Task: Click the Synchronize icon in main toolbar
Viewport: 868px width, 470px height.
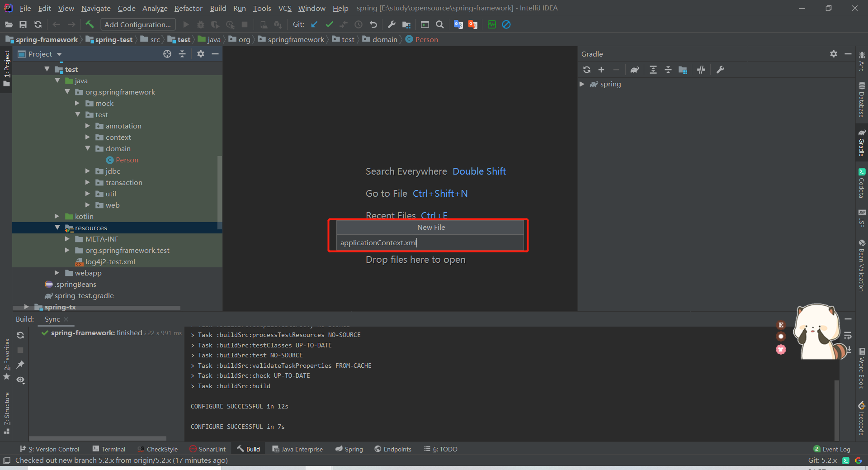Action: pyautogui.click(x=38, y=24)
